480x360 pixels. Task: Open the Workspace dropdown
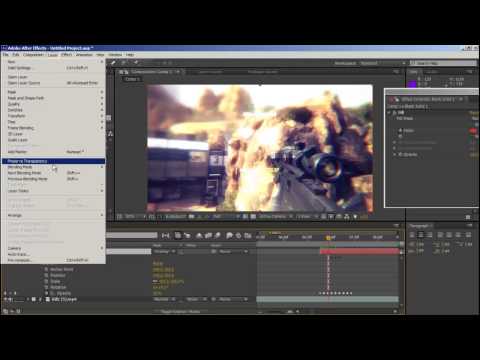pos(382,63)
